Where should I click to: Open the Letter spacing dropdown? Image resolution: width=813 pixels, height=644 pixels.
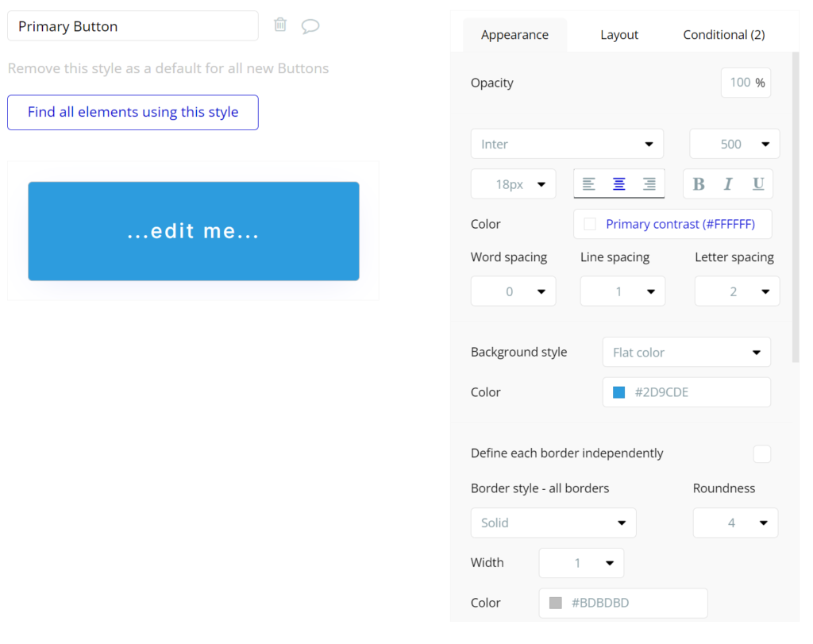pos(737,291)
